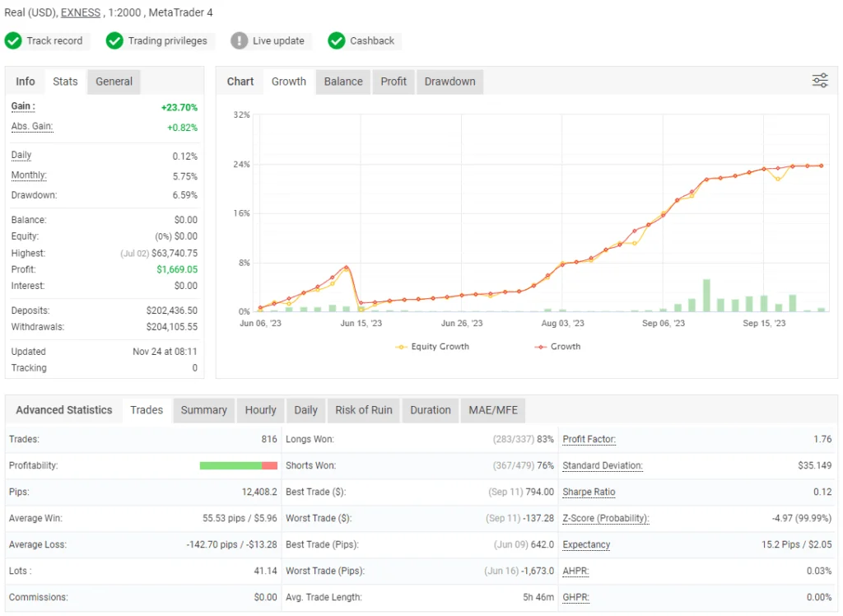Switch to the Stats tab
This screenshot has height=616, width=843.
(x=64, y=82)
